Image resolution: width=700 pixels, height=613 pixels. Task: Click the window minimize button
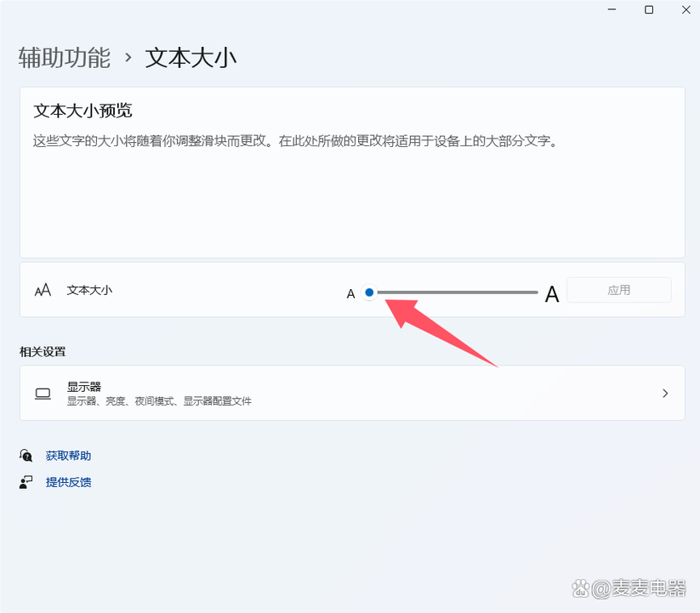click(x=611, y=10)
